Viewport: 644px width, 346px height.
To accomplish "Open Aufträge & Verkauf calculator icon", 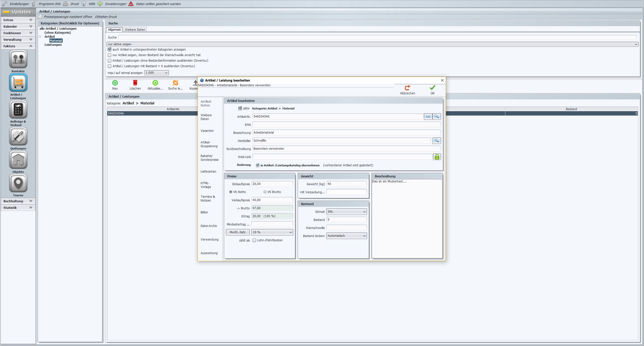I will [18, 109].
